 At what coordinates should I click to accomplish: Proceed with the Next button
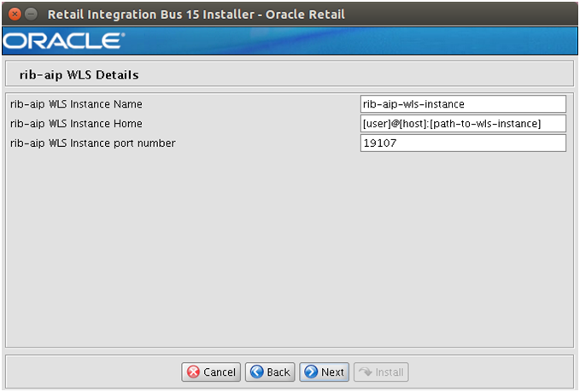pos(324,372)
